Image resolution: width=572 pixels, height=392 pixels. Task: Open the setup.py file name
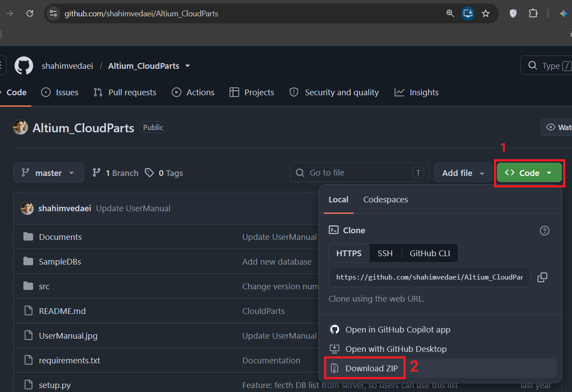55,385
